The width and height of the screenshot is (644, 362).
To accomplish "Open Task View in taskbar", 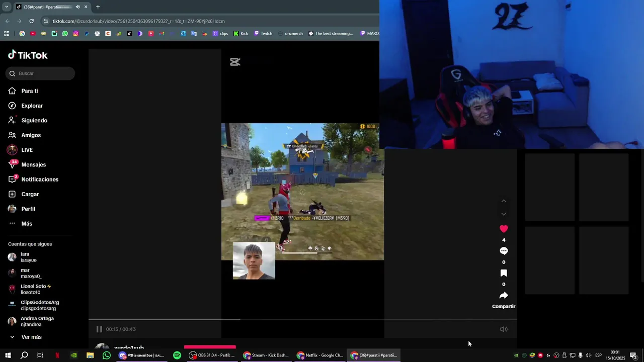I will [40, 355].
